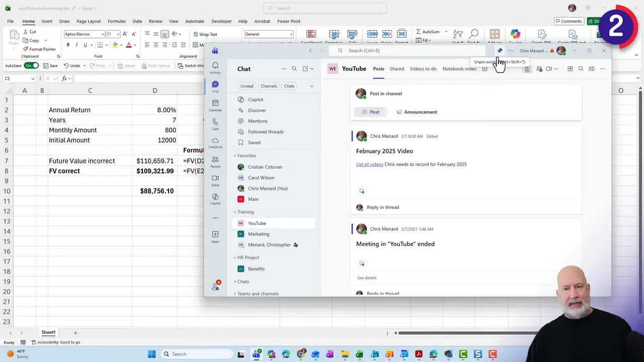Viewport: 644px width, 362px height.
Task: Open the Shared tab in the YouTube channel
Action: tap(396, 68)
